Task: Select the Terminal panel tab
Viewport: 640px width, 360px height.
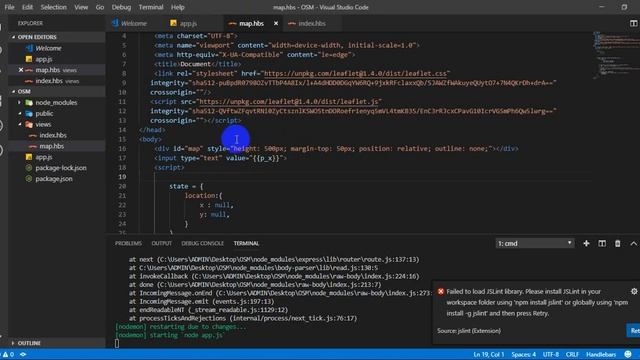Action: tap(246, 243)
